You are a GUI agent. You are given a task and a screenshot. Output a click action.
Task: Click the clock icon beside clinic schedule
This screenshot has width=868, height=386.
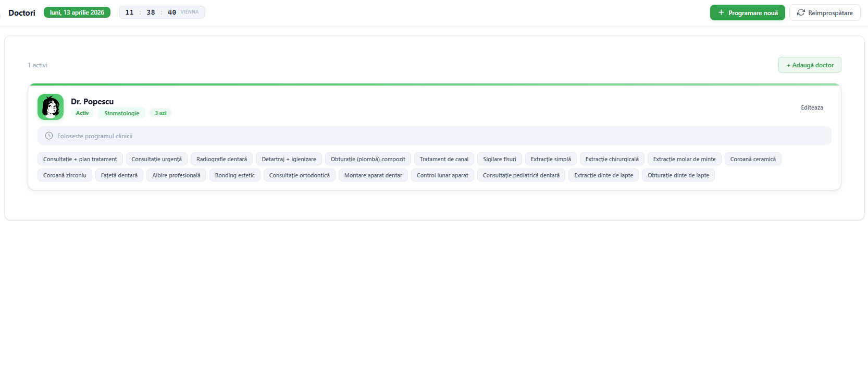tap(49, 136)
